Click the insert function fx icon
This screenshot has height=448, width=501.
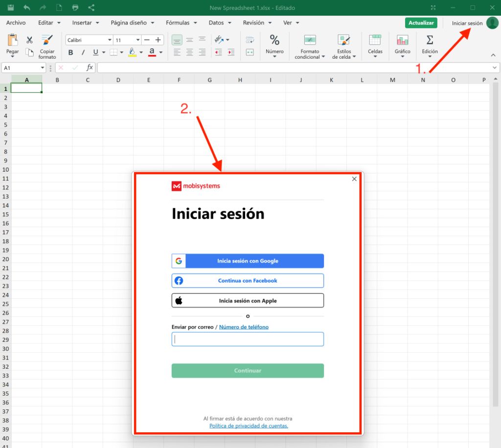point(90,68)
